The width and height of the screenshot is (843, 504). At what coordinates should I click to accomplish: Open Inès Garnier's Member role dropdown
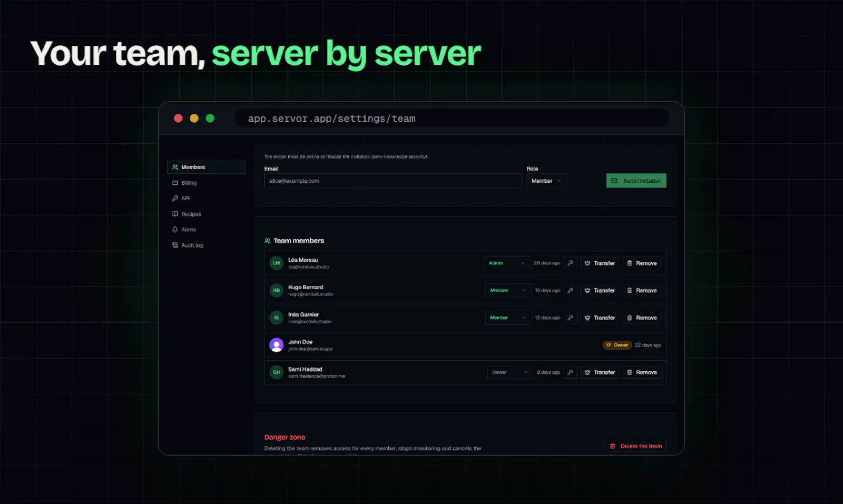coord(508,318)
